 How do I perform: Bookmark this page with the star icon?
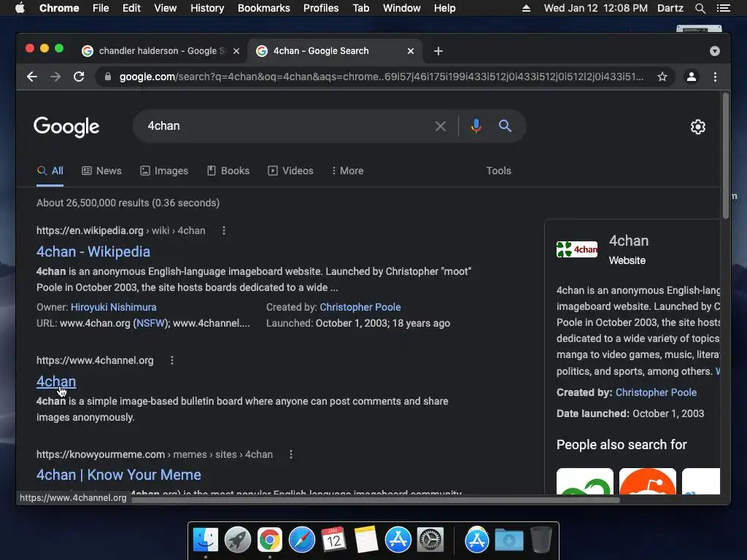pyautogui.click(x=662, y=77)
